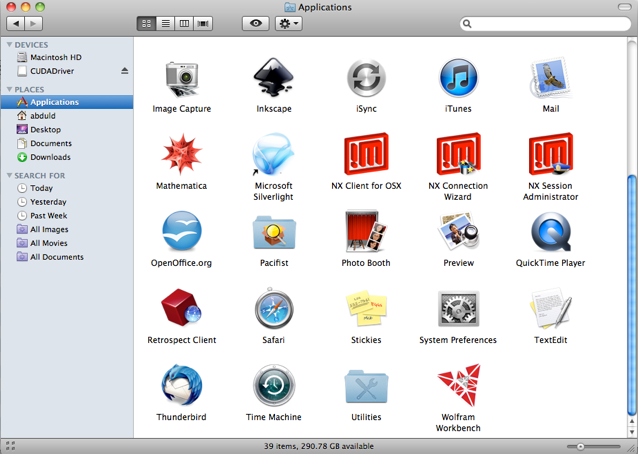Collapse the SEARCH FOR sidebar section

(9, 175)
